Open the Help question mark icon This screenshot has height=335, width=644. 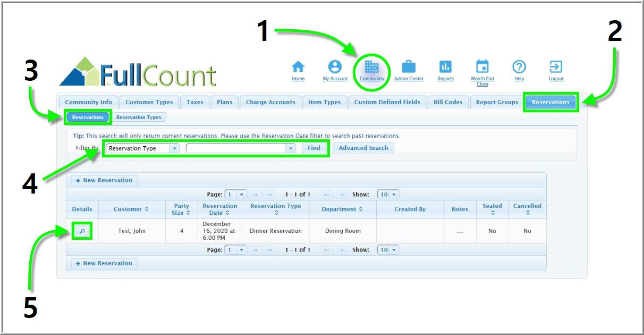(x=519, y=67)
